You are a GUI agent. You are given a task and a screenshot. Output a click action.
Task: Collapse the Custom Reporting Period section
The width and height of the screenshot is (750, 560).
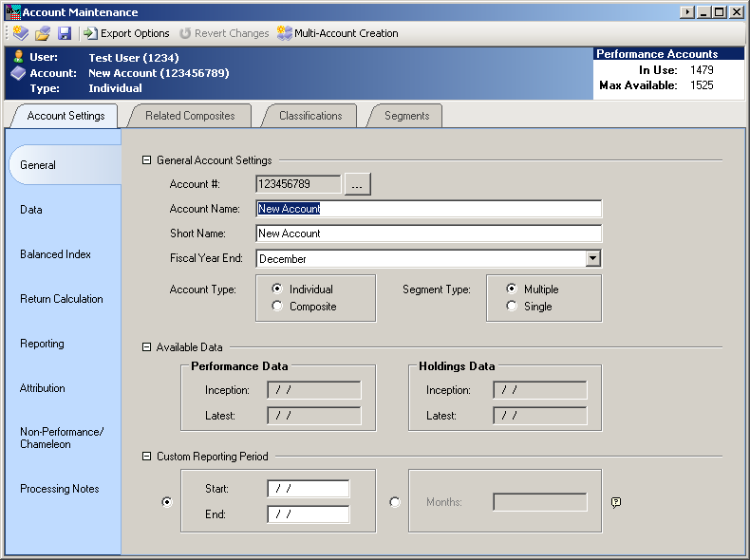(146, 457)
